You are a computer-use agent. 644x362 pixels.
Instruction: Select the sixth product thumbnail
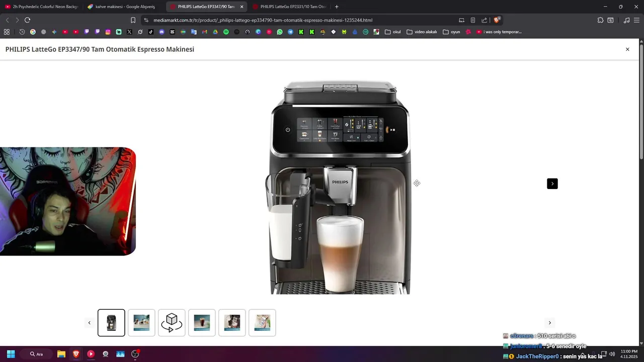[x=262, y=323]
